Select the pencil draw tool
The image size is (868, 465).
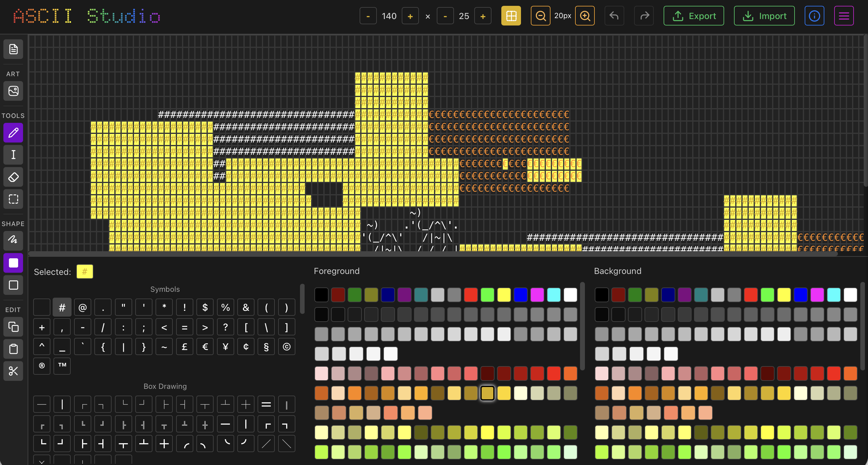[x=13, y=133]
